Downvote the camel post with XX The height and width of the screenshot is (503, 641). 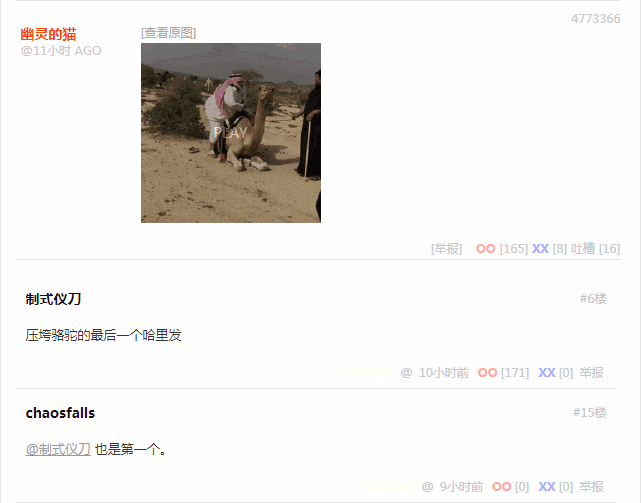[x=540, y=249]
